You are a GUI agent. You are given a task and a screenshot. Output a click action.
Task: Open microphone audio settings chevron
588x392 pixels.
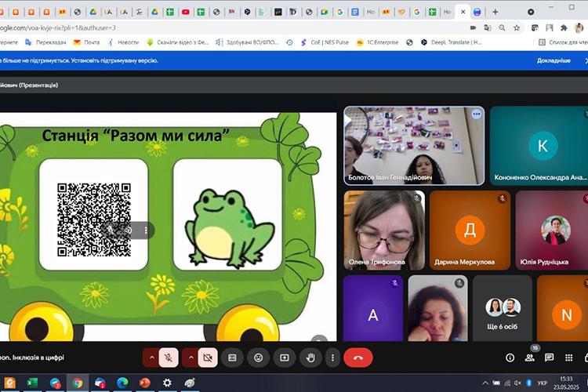pos(151,358)
